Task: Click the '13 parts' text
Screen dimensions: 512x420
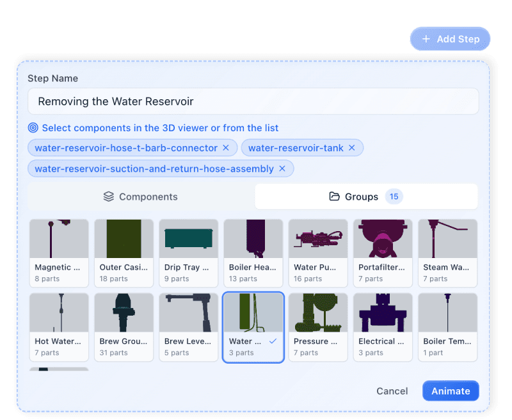Action: [243, 279]
